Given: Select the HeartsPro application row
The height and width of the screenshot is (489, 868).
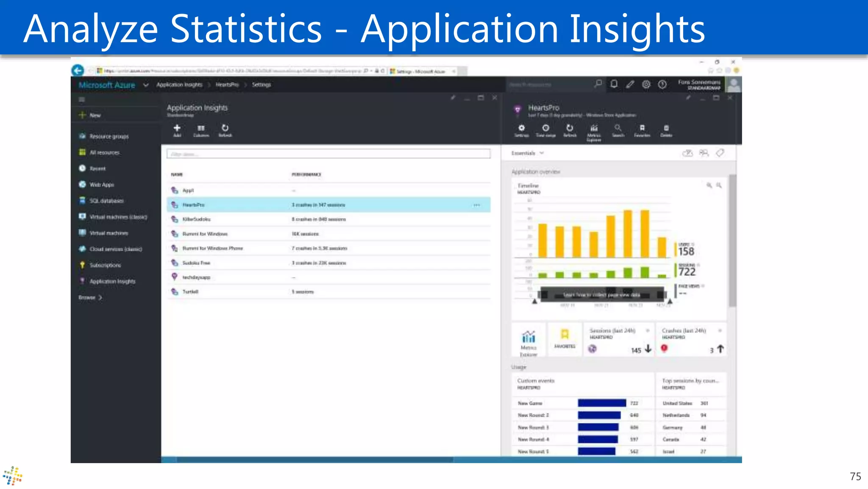Looking at the screenshot, I should [328, 205].
